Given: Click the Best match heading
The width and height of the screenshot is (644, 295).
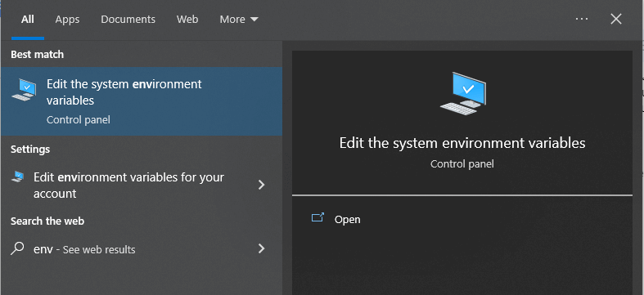Looking at the screenshot, I should point(37,54).
